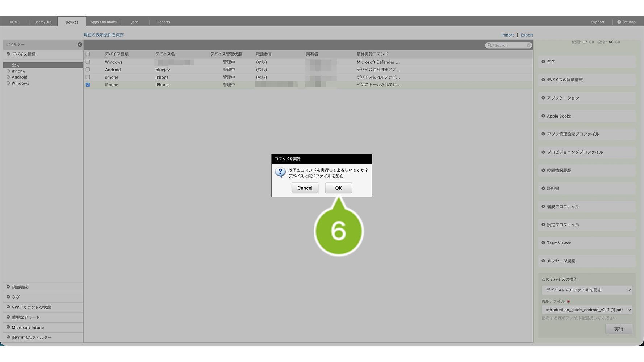The height and width of the screenshot is (362, 644).
Task: Collapse the filter panel arrow icon
Action: [x=80, y=45]
